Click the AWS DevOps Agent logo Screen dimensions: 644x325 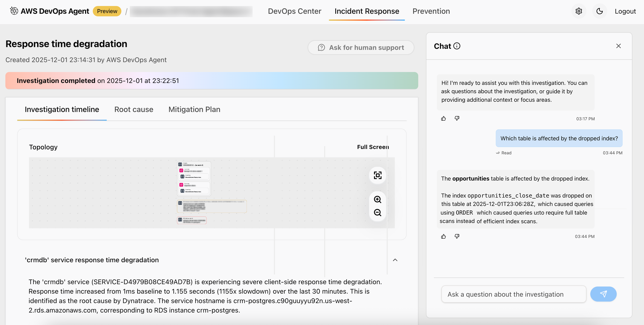point(14,11)
